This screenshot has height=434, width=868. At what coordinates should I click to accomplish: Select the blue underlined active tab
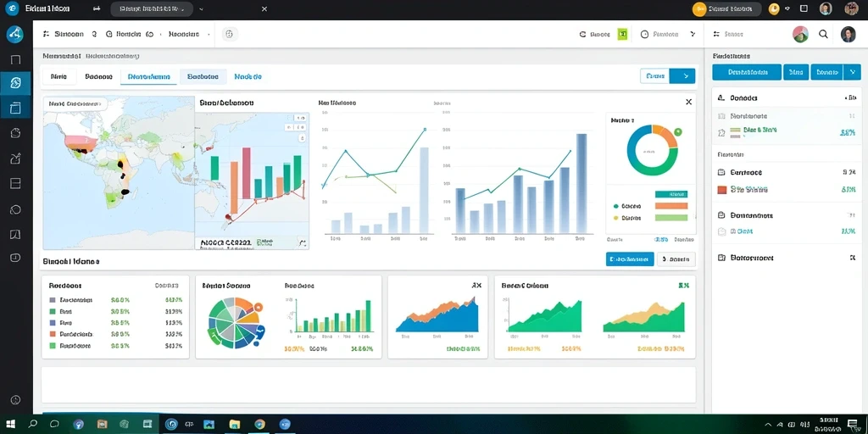pyautogui.click(x=149, y=77)
